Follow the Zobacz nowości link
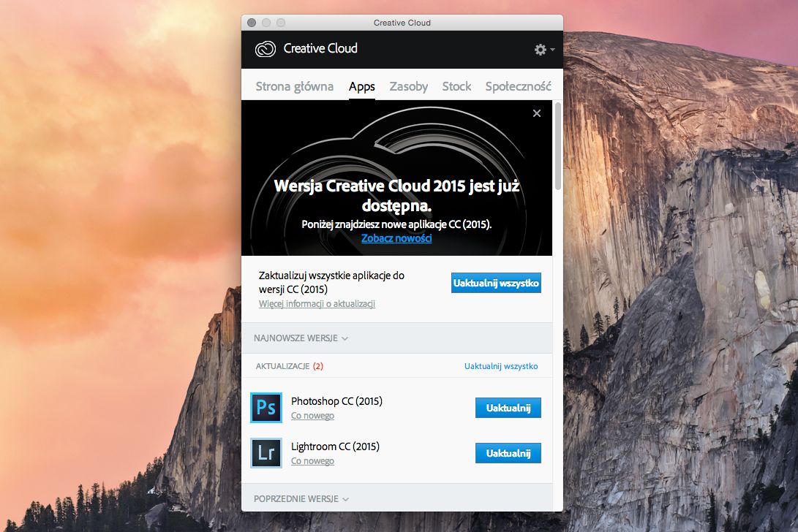798x532 pixels. click(396, 238)
